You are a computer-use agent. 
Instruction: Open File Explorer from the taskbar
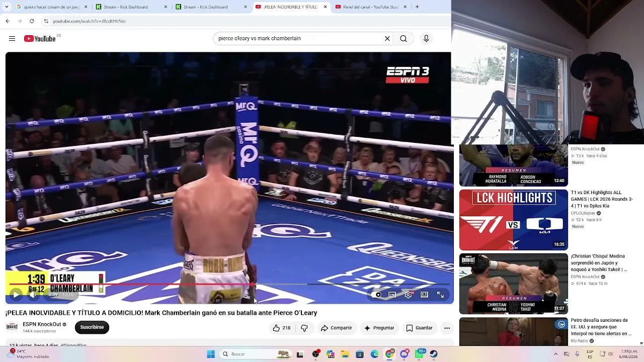coord(345,354)
